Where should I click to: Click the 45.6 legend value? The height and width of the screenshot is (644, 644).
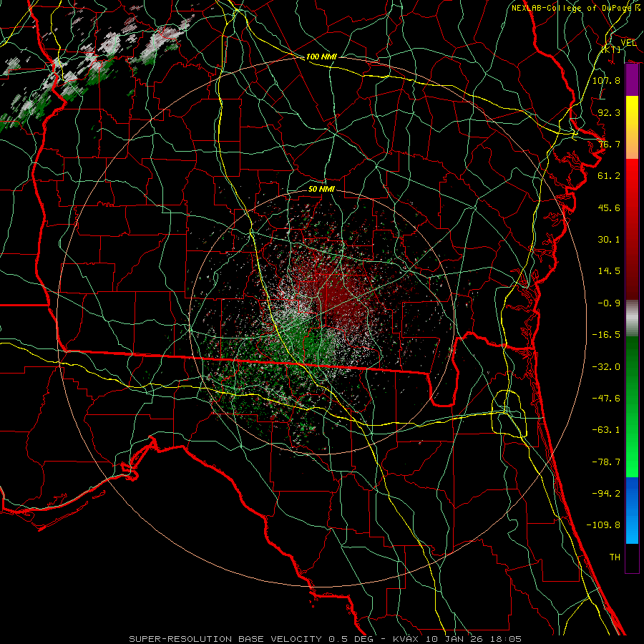coord(609,208)
